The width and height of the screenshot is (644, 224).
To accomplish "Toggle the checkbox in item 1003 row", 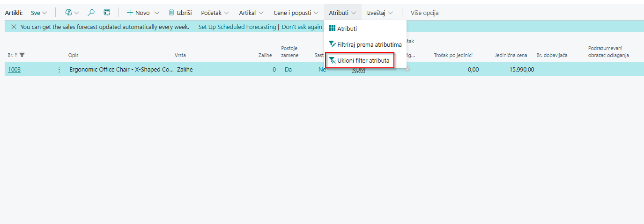I will point(407,69).
